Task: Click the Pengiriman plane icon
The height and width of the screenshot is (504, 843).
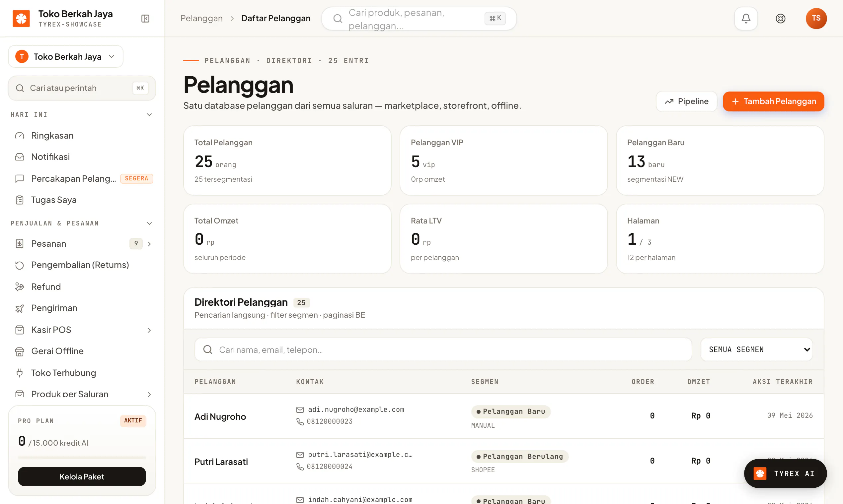Action: [x=19, y=308]
